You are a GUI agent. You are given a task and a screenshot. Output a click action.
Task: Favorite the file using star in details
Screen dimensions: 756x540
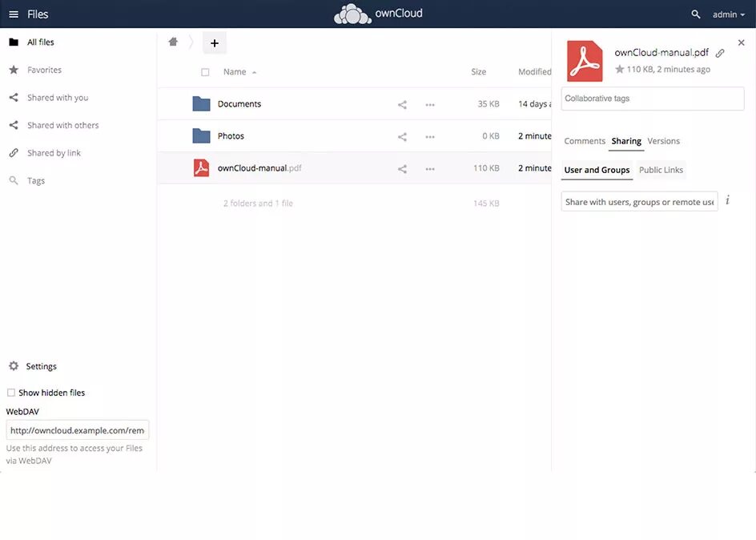click(620, 69)
